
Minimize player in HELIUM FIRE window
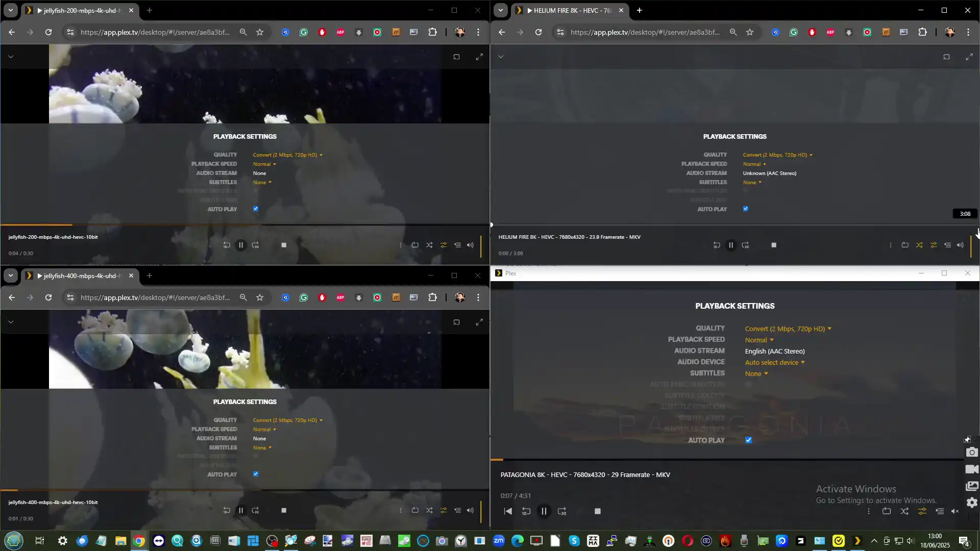coord(501,57)
